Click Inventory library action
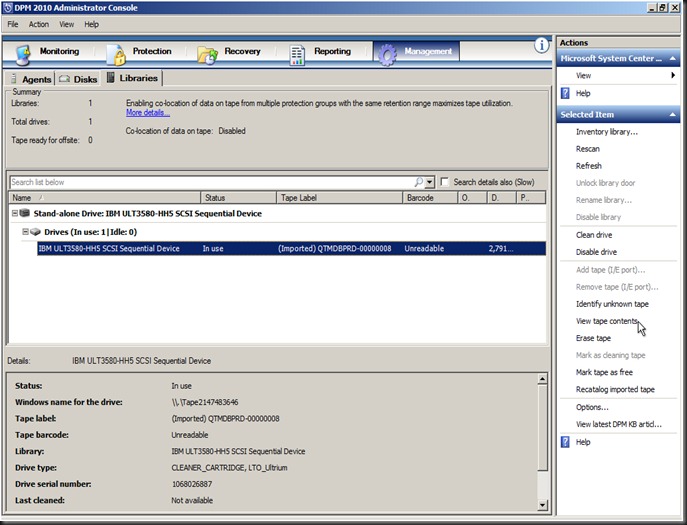Image resolution: width=687 pixels, height=525 pixels. 606,131
